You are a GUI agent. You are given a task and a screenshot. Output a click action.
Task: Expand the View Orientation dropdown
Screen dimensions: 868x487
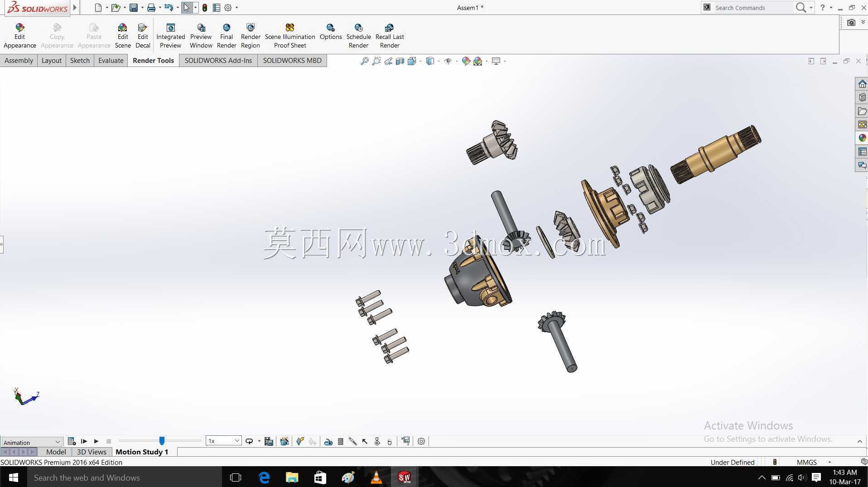click(421, 61)
